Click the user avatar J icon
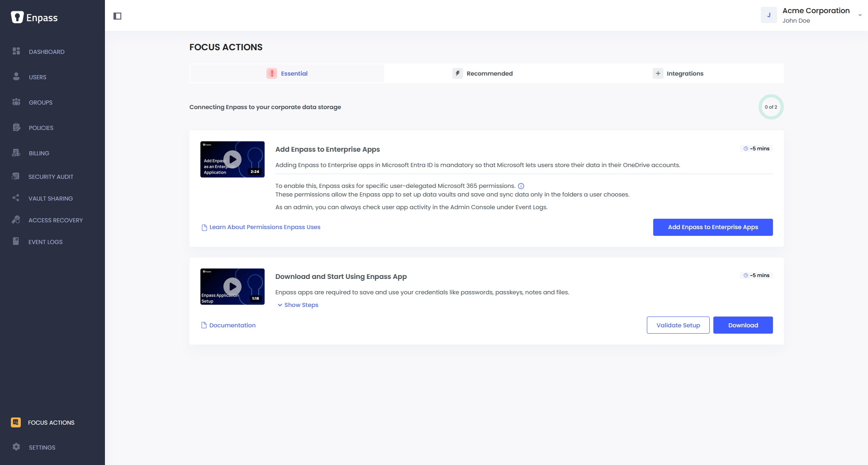This screenshot has height=465, width=868. (769, 15)
